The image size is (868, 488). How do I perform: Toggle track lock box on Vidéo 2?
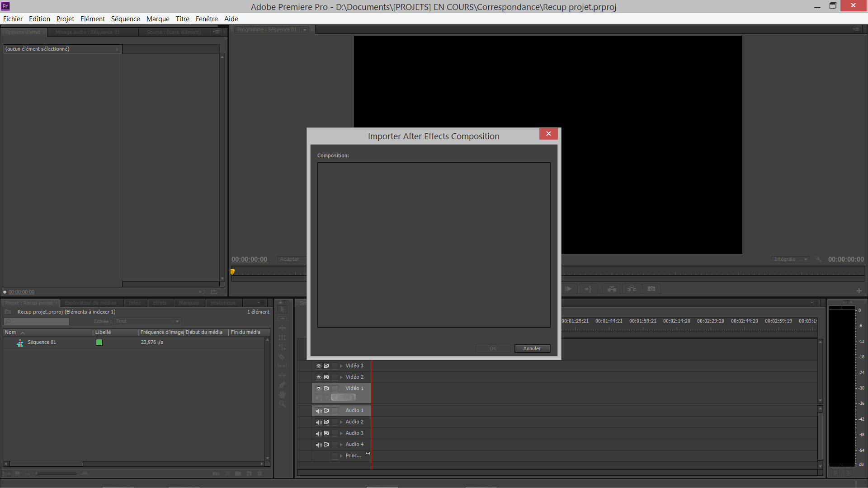pyautogui.click(x=335, y=377)
